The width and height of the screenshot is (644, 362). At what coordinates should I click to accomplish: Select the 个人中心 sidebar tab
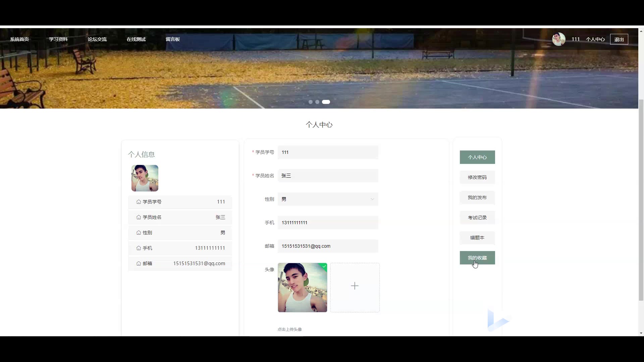[477, 157]
